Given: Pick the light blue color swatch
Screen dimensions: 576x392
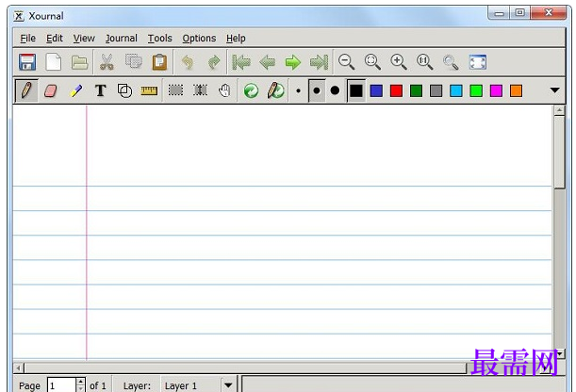Looking at the screenshot, I should tap(456, 90).
